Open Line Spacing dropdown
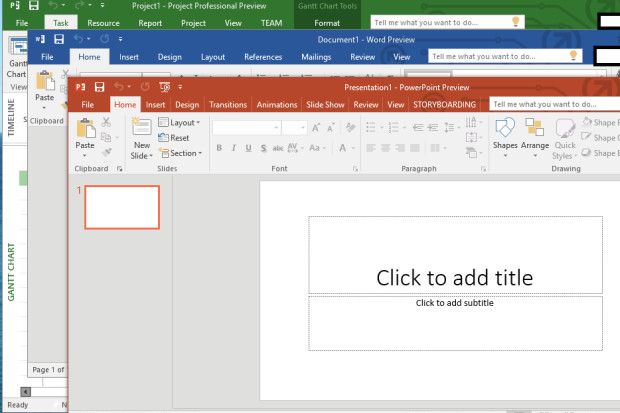Screen dimensions: 620x413 coord(452,127)
